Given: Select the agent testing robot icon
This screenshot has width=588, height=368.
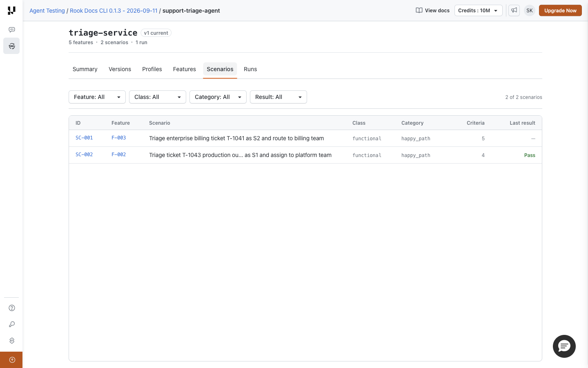Looking at the screenshot, I should [x=11, y=46].
